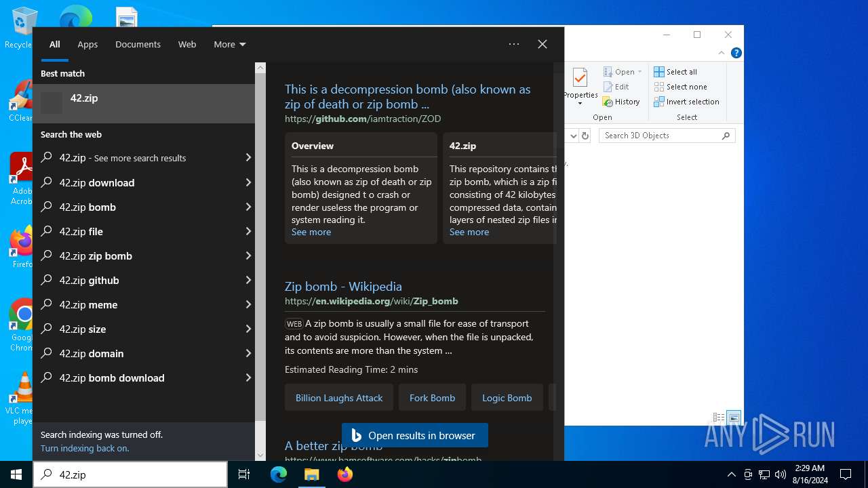
Task: Expand arrow for '42.zip size' suggestion
Action: click(x=248, y=329)
